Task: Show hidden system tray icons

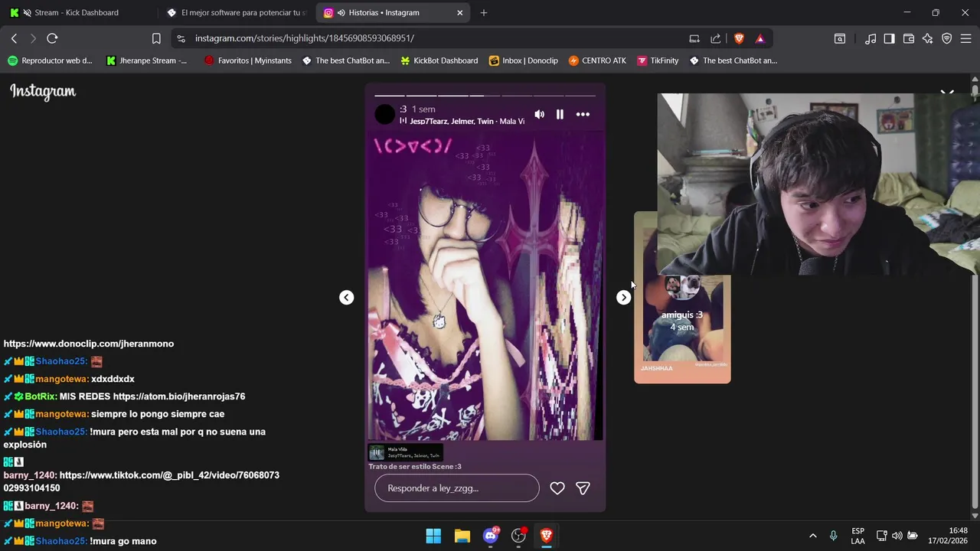Action: coord(812,536)
